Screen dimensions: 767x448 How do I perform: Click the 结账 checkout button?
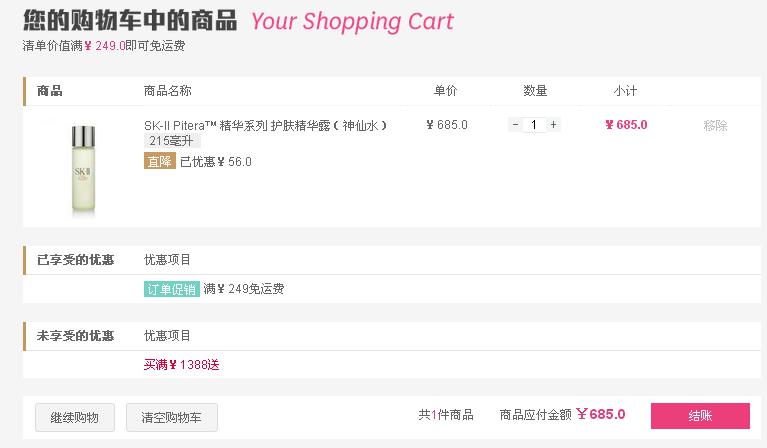pyautogui.click(x=700, y=416)
